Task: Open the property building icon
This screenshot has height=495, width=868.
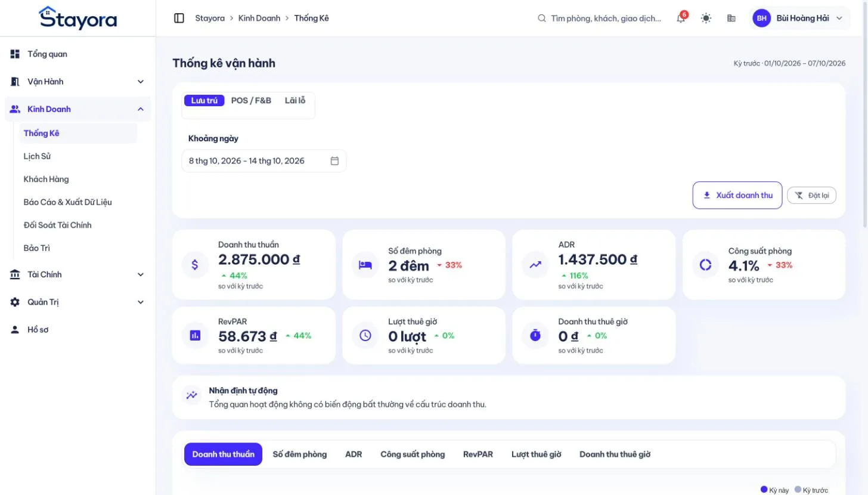Action: 731,18
